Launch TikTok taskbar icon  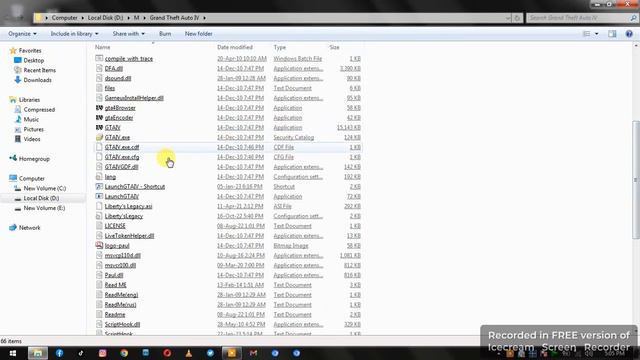click(x=81, y=353)
